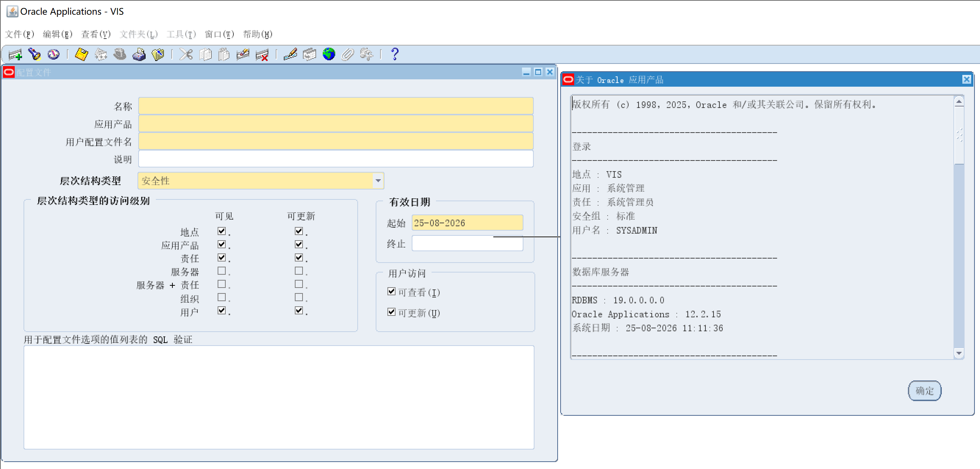Close the form with the folder icon
980x469 pixels.
(x=158, y=54)
